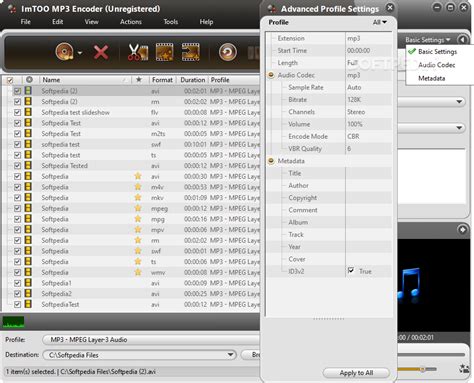Image resolution: width=474 pixels, height=383 pixels.
Task: Toggle the select-all checkbox in header
Action: [x=10, y=80]
